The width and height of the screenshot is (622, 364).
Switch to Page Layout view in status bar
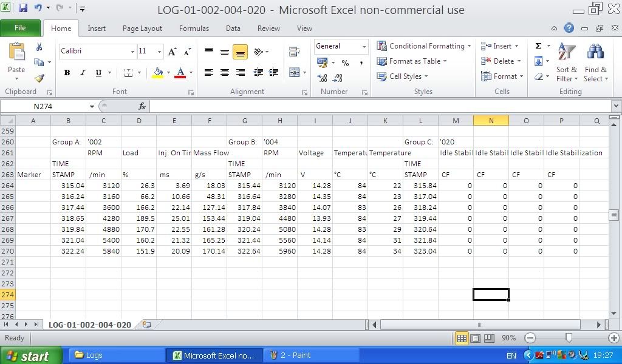pos(476,338)
